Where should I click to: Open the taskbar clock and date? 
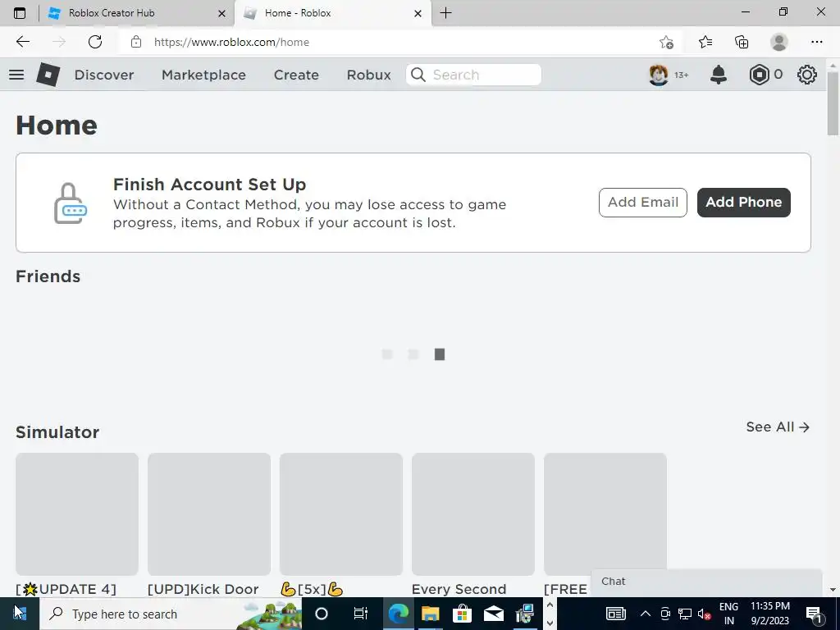769,614
